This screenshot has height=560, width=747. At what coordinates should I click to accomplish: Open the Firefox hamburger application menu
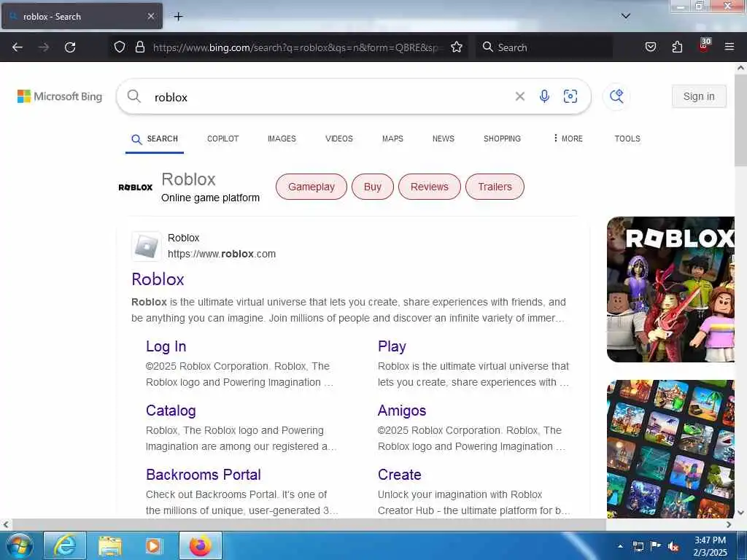coord(729,47)
